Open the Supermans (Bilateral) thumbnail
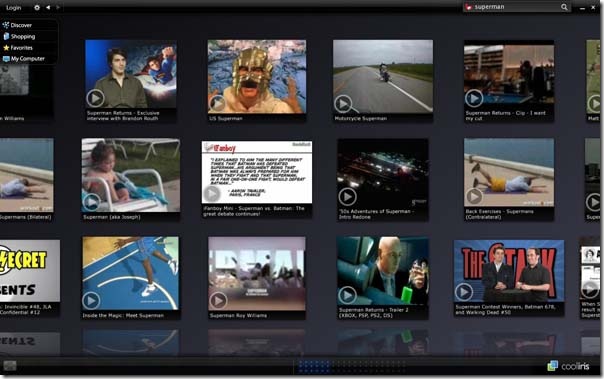Screen dimensions: 604x379 point(27,175)
